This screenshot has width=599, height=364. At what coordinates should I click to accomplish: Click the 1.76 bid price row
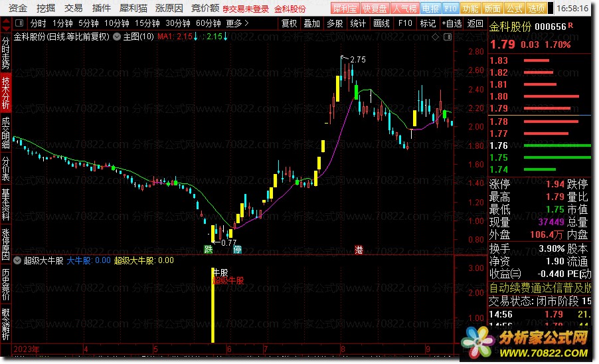539,145
